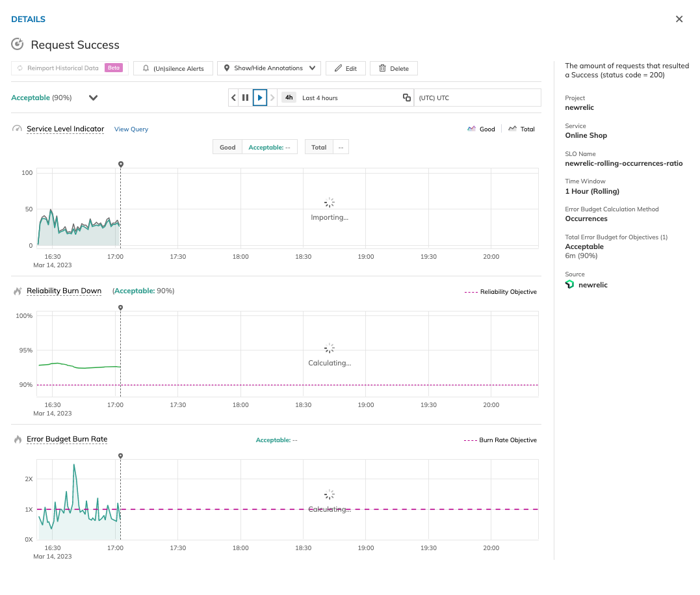This screenshot has width=700, height=595.
Task: Select the 4h time range chip
Action: point(289,98)
